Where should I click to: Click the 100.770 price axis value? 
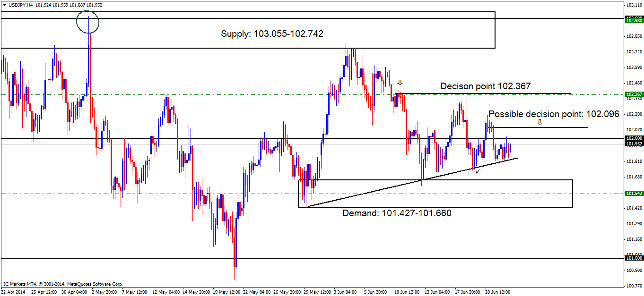pyautogui.click(x=634, y=286)
